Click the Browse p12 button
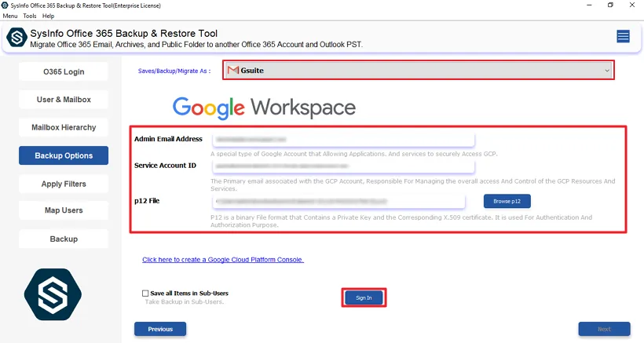The image size is (644, 343). pyautogui.click(x=507, y=202)
